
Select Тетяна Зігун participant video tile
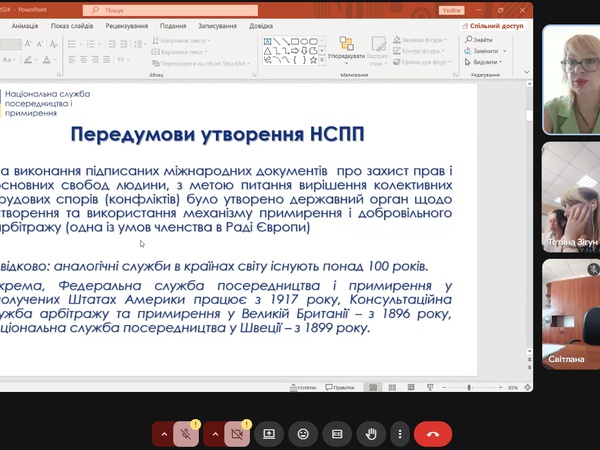pyautogui.click(x=571, y=197)
